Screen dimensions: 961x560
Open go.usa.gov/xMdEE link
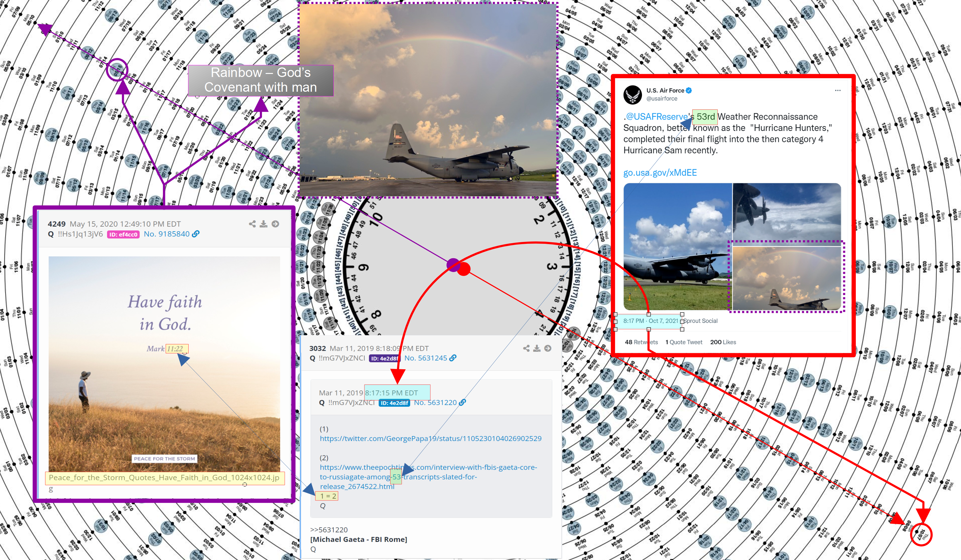click(x=660, y=173)
